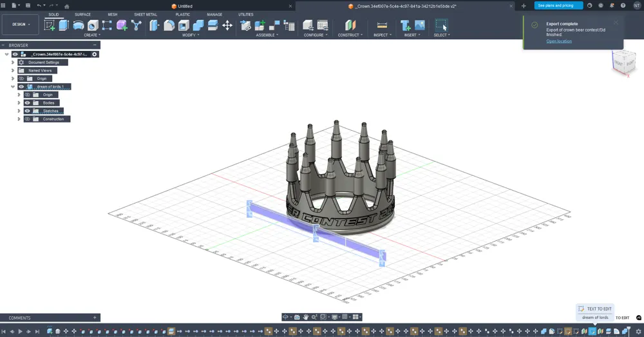
Task: Click the job status clock icon
Action: click(x=601, y=5)
